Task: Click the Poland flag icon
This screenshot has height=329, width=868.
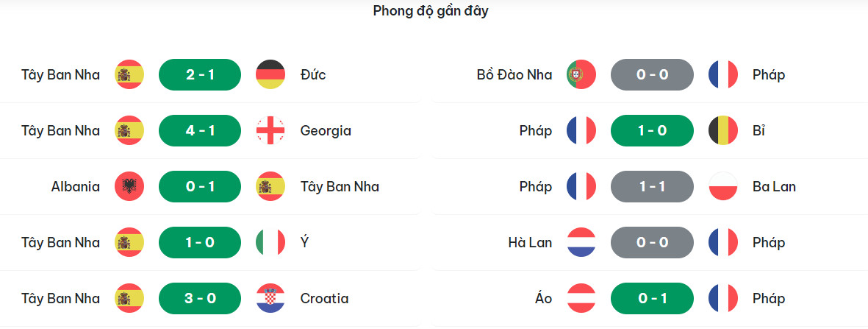Action: [722, 186]
